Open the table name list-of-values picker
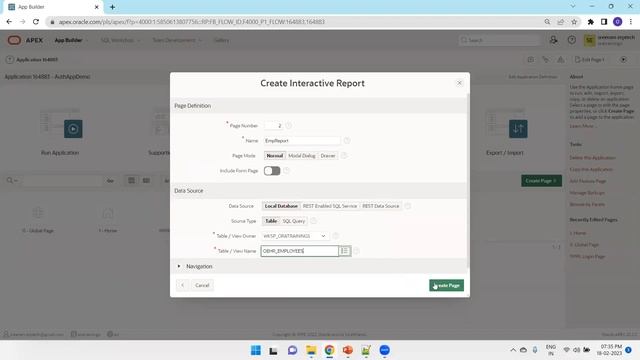 click(344, 251)
